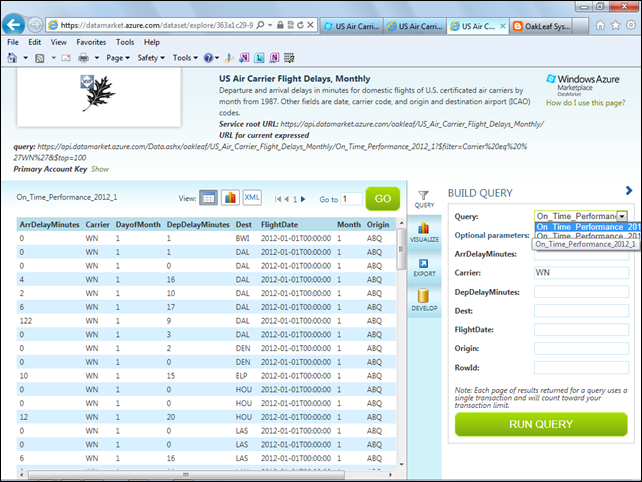Viewport: 642px width, 482px height.
Task: Switch to table grid view icon
Action: pyautogui.click(x=208, y=198)
